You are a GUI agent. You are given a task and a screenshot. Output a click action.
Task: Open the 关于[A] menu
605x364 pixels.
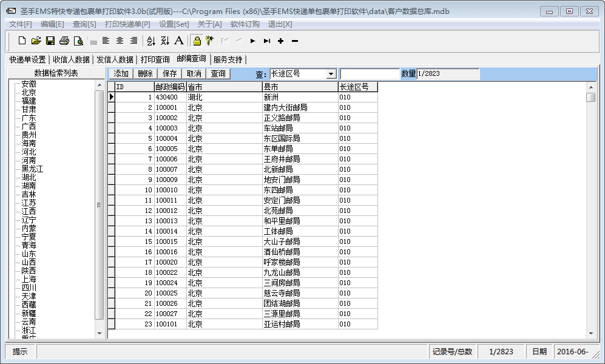coord(209,24)
